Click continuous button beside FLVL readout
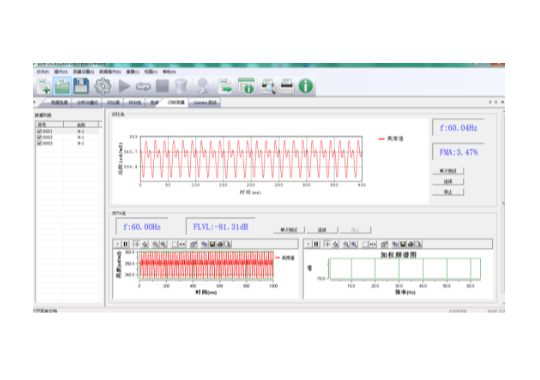540x380 pixels. point(322,230)
